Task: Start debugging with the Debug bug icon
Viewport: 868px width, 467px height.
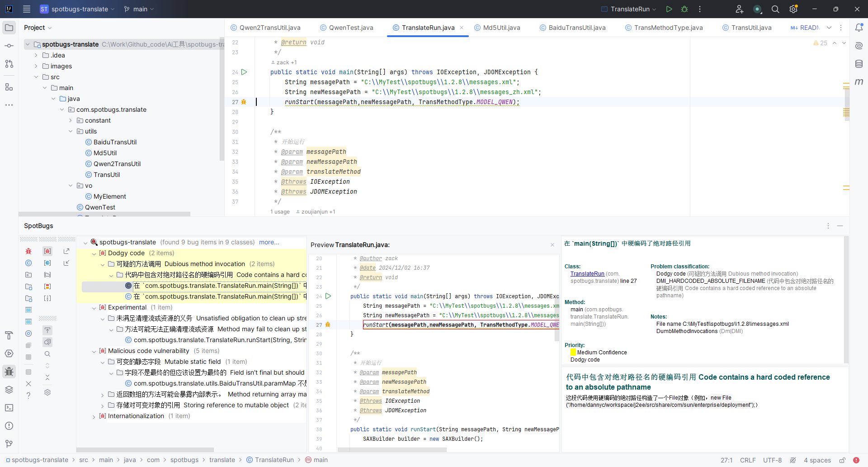Action: pos(684,9)
